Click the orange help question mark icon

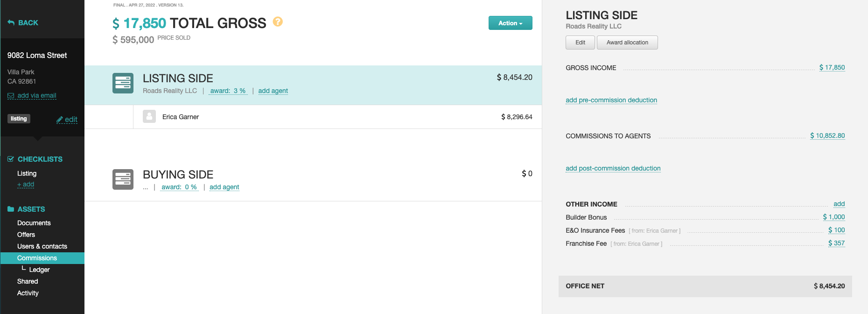278,21
